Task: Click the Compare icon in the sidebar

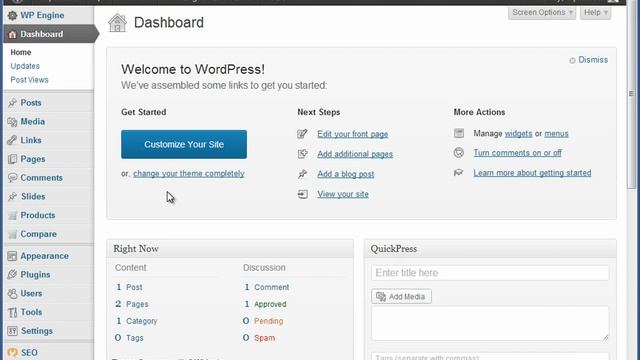Action: [12, 234]
